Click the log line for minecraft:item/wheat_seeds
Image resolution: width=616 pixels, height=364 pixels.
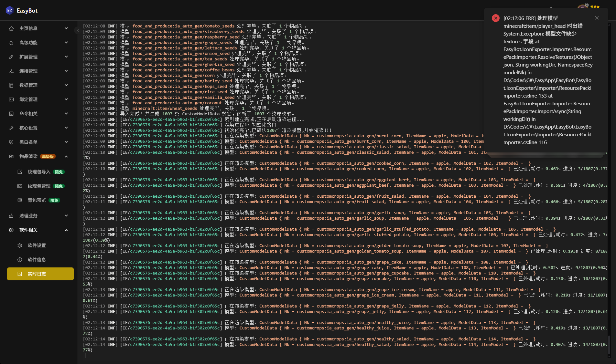(x=177, y=109)
